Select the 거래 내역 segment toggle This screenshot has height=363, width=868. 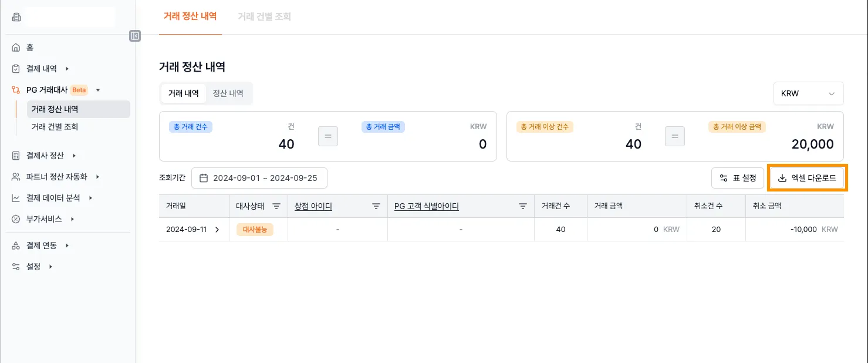pyautogui.click(x=184, y=93)
